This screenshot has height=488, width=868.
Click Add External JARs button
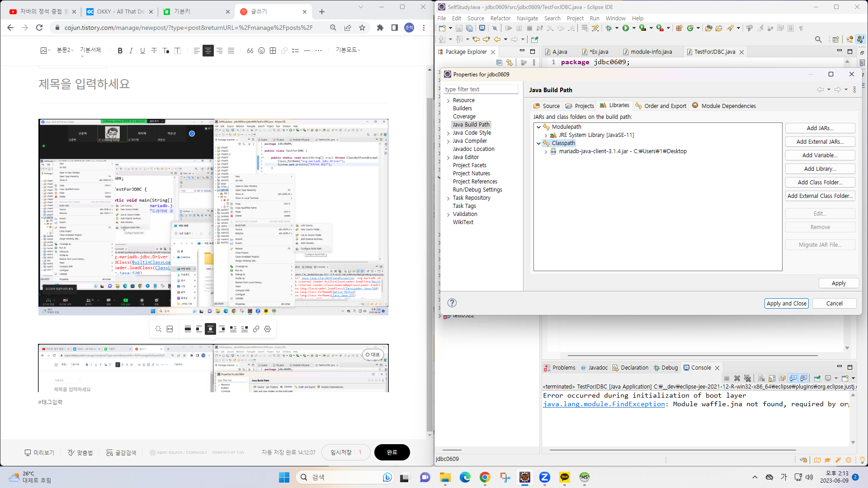click(x=820, y=141)
